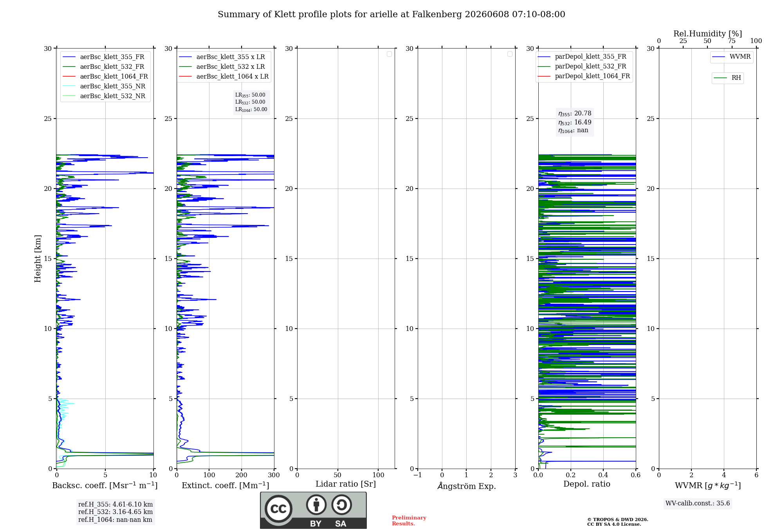The height and width of the screenshot is (532, 783).
Task: Click the BY attribution person icon
Action: [x=316, y=505]
